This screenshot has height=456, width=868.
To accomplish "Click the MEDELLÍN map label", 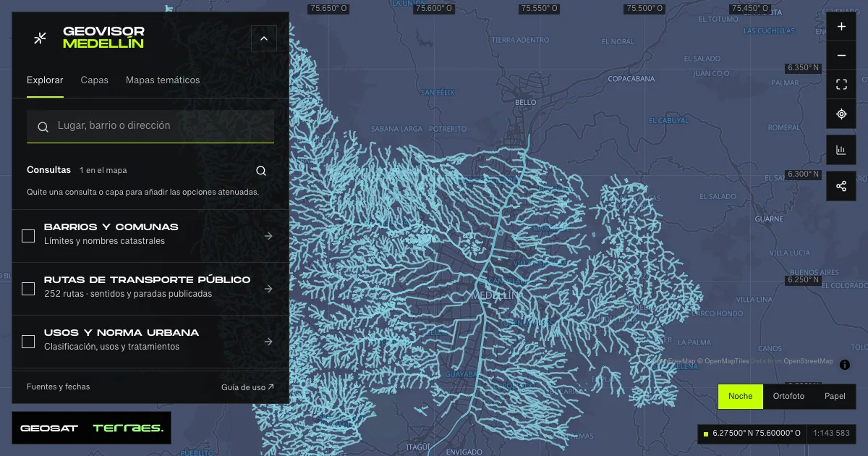I will click(x=495, y=296).
